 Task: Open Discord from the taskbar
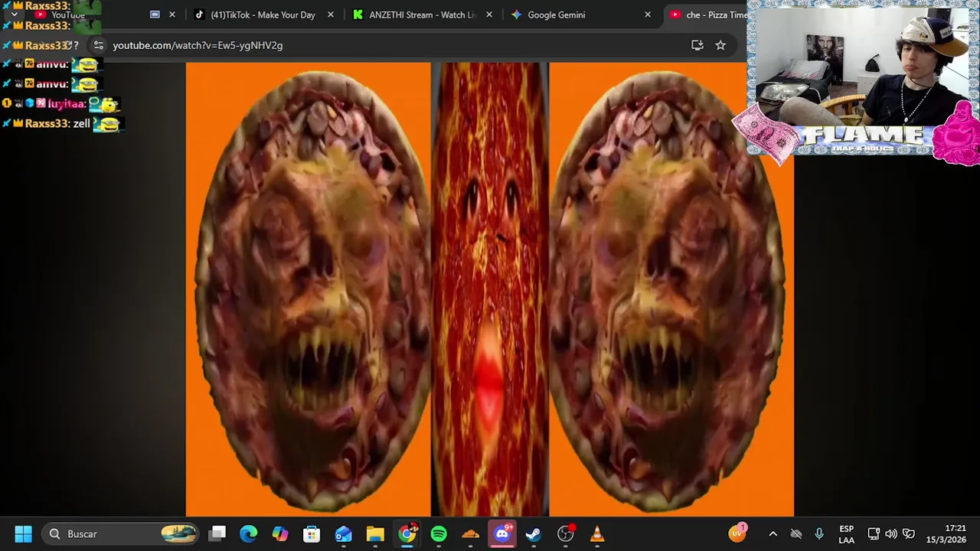[502, 533]
